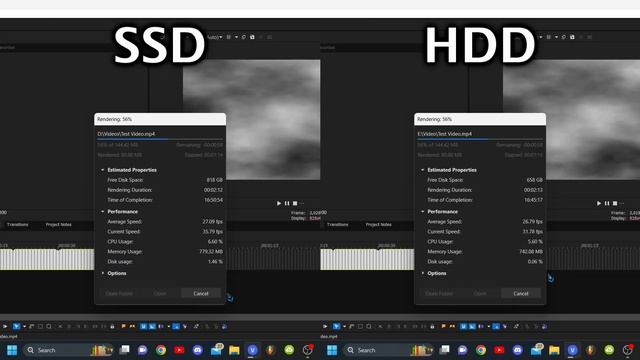The image size is (640, 360).
Task: Collapse the Performance section in HDD dialog
Action: [422, 211]
